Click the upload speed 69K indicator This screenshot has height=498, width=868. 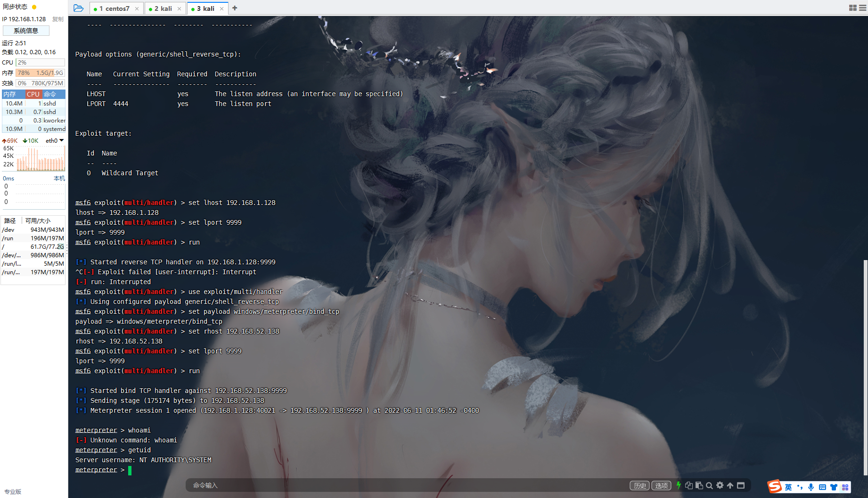(x=10, y=140)
